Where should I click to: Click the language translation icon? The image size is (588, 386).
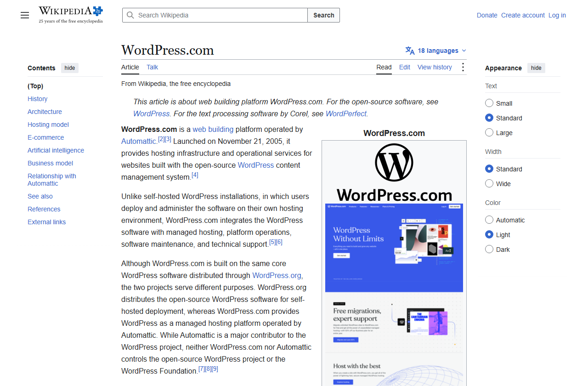[410, 51]
